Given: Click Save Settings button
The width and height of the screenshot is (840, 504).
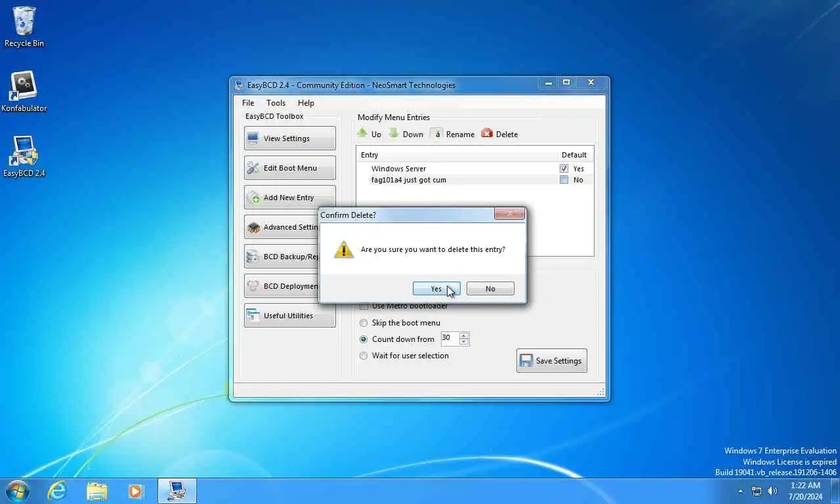Looking at the screenshot, I should (x=551, y=360).
